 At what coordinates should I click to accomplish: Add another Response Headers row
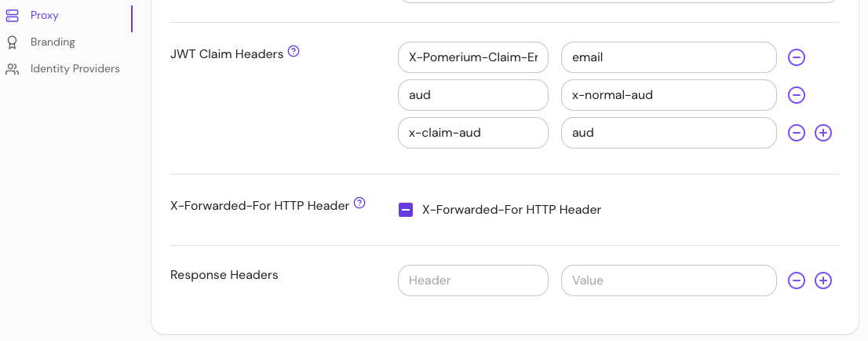tap(823, 280)
